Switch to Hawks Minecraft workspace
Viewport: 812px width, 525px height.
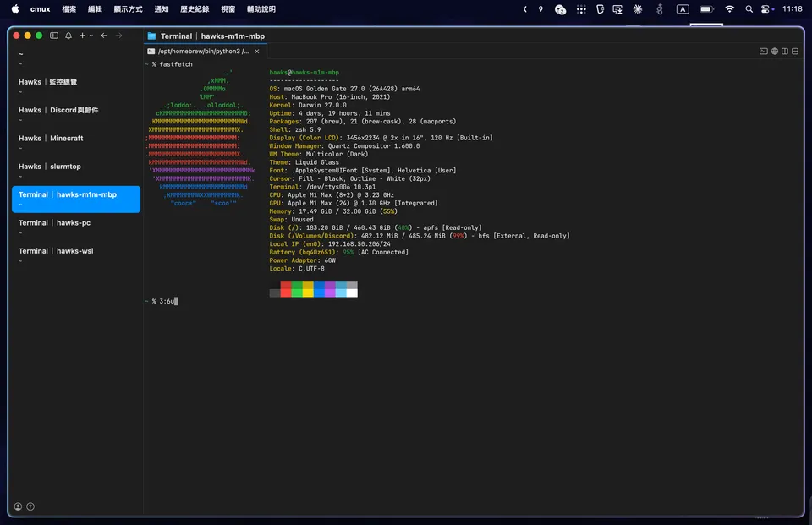[76, 142]
